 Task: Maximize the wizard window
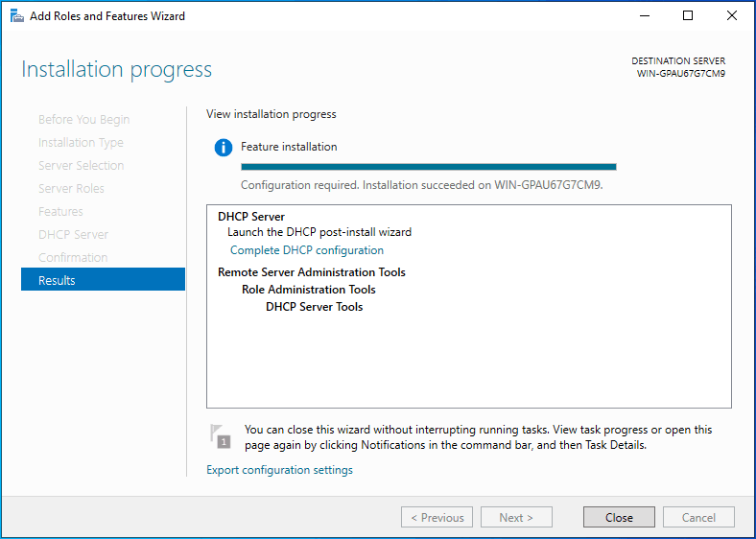(x=688, y=16)
